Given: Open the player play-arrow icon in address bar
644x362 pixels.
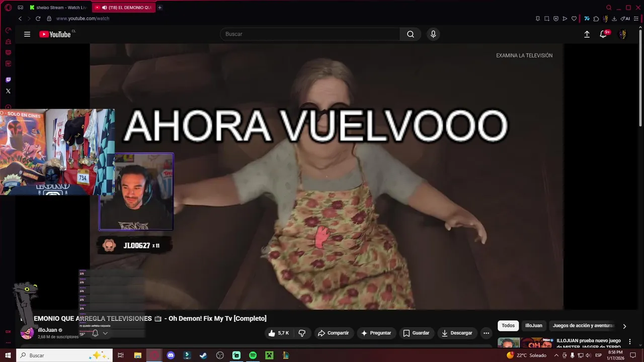Looking at the screenshot, I should tap(565, 19).
